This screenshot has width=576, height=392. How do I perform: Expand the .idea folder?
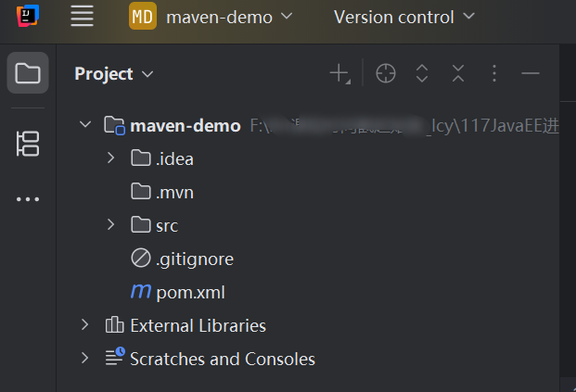(x=110, y=158)
